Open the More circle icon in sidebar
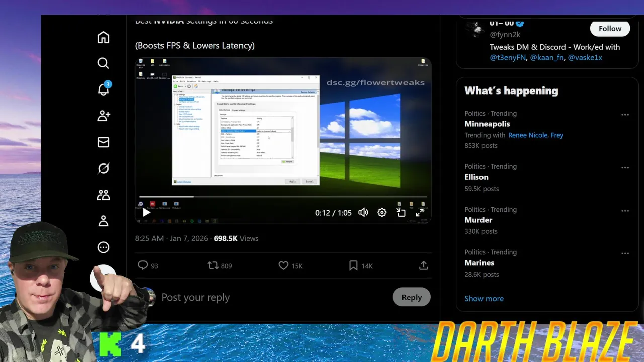 [103, 247]
